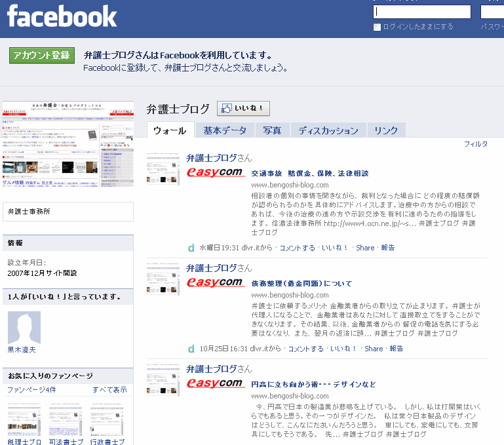Click コメントする on the 水曜日 19:31 post

click(x=298, y=248)
